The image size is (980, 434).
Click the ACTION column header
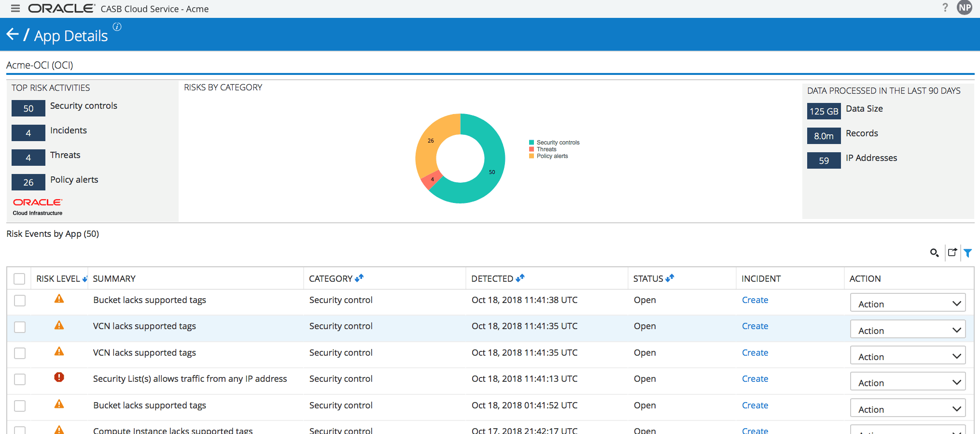(865, 279)
